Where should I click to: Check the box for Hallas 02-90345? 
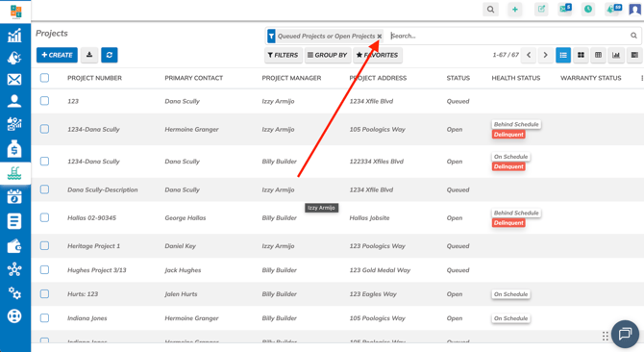coord(44,217)
